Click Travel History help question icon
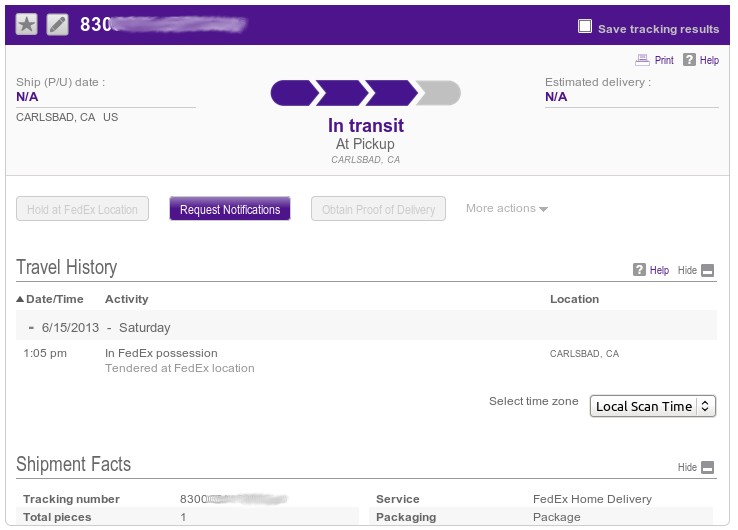Image resolution: width=738 pixels, height=530 pixels. coord(639,270)
